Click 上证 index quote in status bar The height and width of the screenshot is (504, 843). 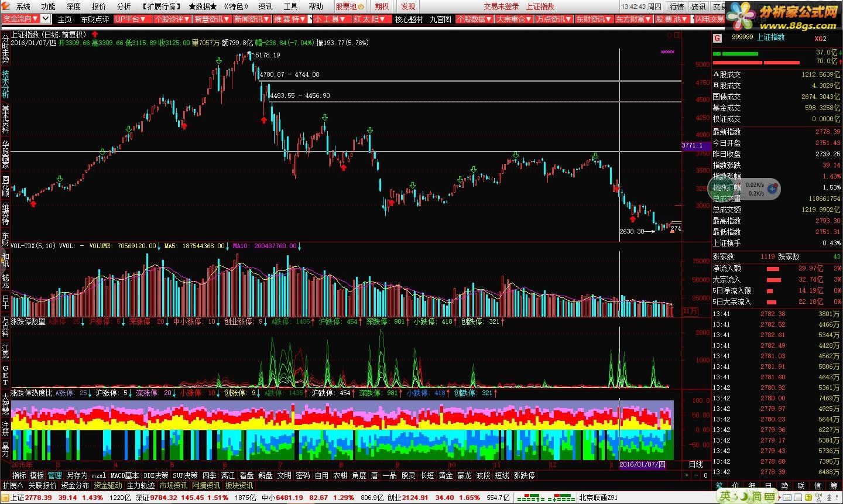coord(56,498)
